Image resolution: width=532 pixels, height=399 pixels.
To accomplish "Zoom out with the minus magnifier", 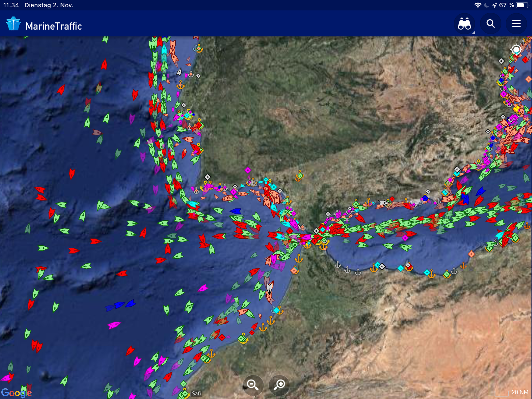I will [253, 385].
